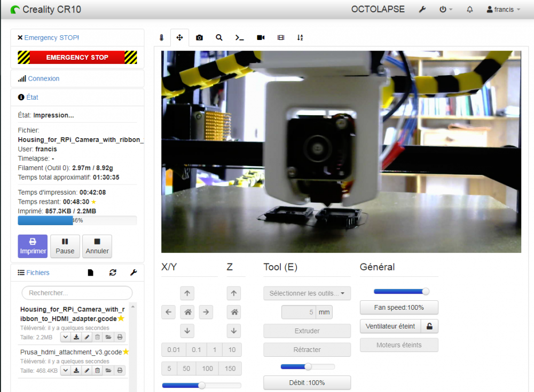Open OctoPrint settings wrench icon
The width and height of the screenshot is (534, 392).
pos(422,10)
